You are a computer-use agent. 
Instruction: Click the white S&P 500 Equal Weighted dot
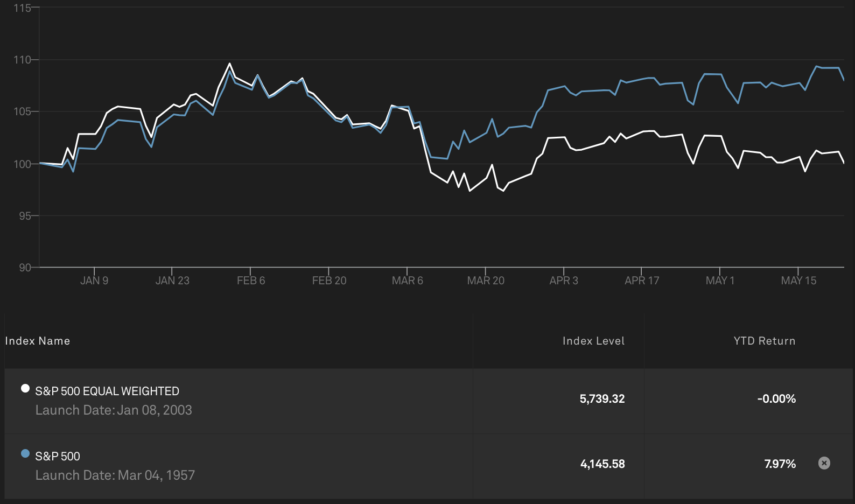point(25,388)
